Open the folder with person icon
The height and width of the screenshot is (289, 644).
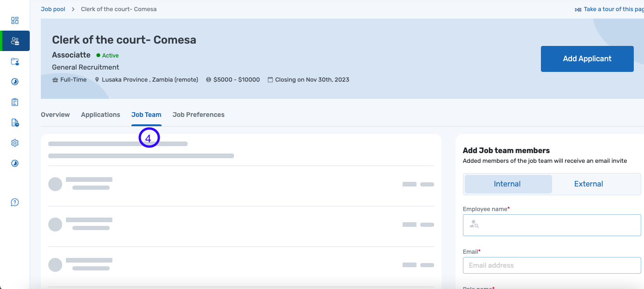[15, 61]
